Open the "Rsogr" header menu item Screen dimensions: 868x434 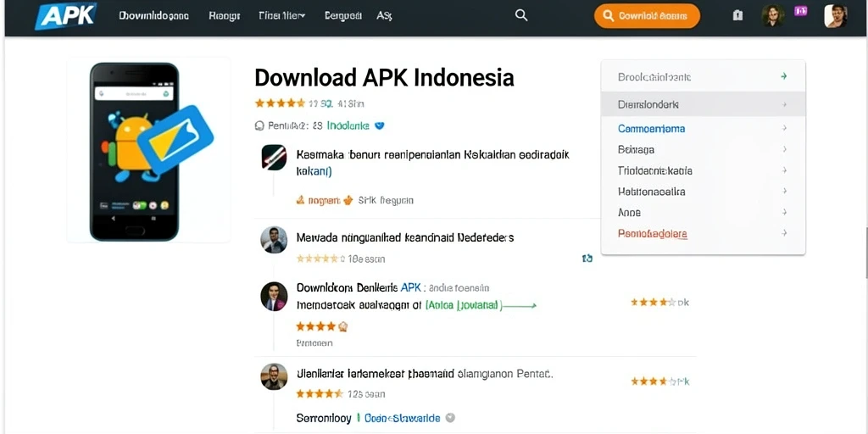224,16
